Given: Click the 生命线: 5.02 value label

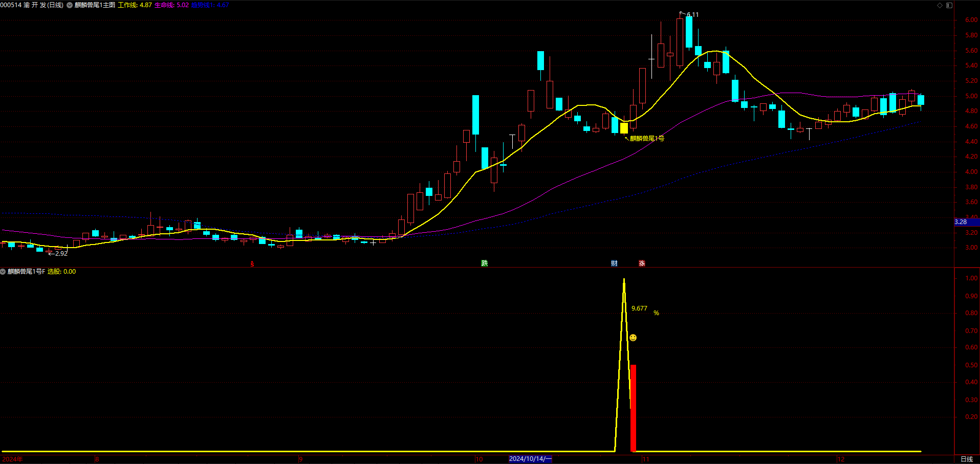Looking at the screenshot, I should coord(171,5).
